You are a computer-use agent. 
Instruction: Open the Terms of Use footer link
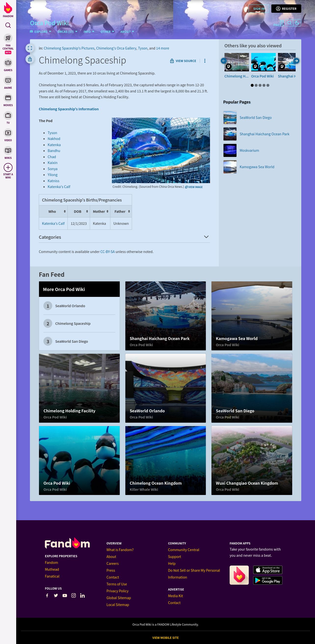(117, 584)
